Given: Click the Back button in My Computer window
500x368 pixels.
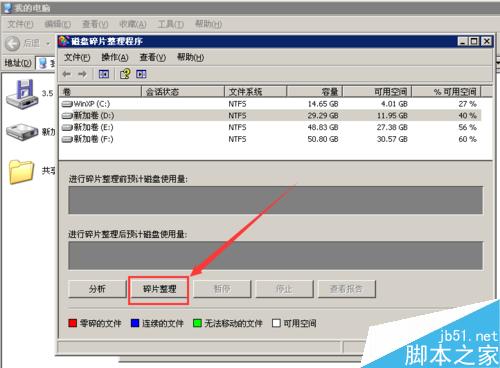Looking at the screenshot, I should pyautogui.click(x=22, y=43).
